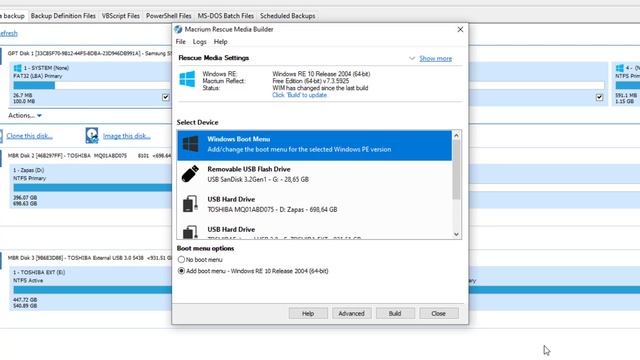Click the 1 - TOSHIBA EXT (E:) usage bar
640x360 pixels.
pyautogui.click(x=93, y=289)
